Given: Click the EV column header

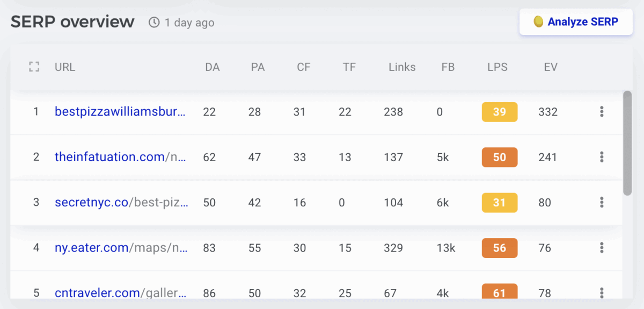Looking at the screenshot, I should pyautogui.click(x=551, y=67).
